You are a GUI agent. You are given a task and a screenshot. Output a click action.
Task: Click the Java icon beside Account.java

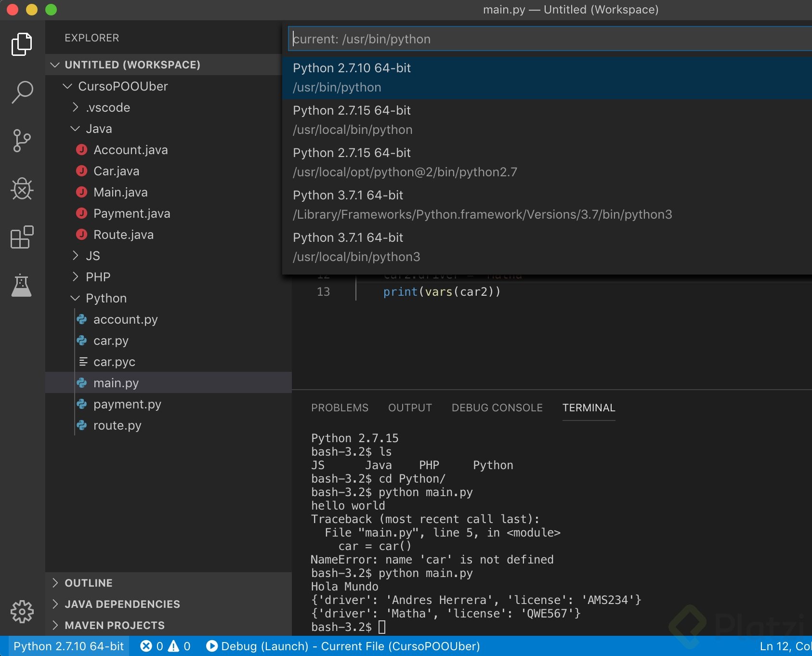pyautogui.click(x=82, y=150)
